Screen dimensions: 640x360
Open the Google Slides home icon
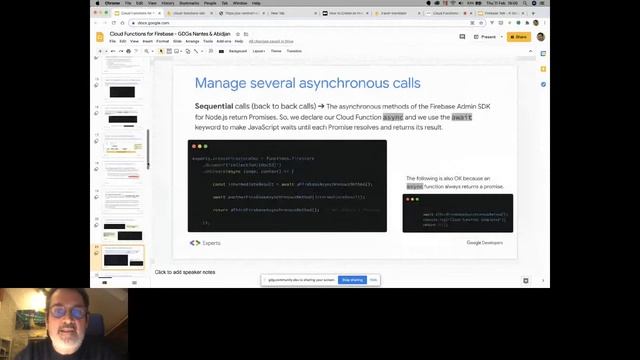pos(100,37)
